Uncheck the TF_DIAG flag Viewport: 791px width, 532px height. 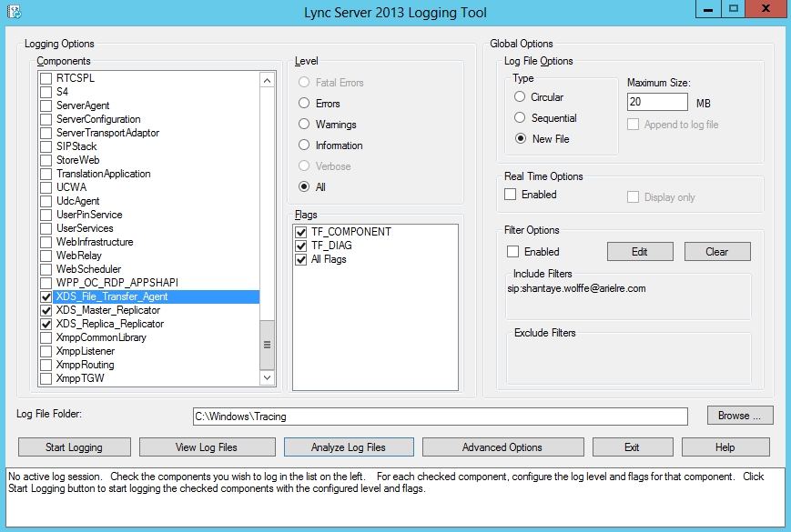pyautogui.click(x=301, y=246)
